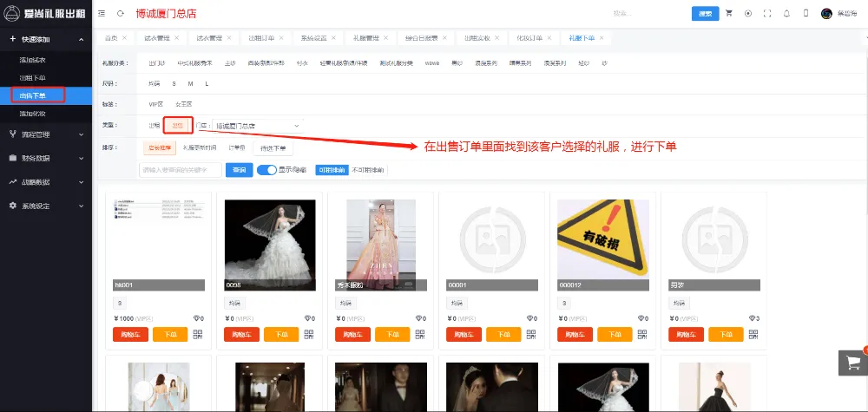Click the mobile phone icon in header

click(806, 13)
